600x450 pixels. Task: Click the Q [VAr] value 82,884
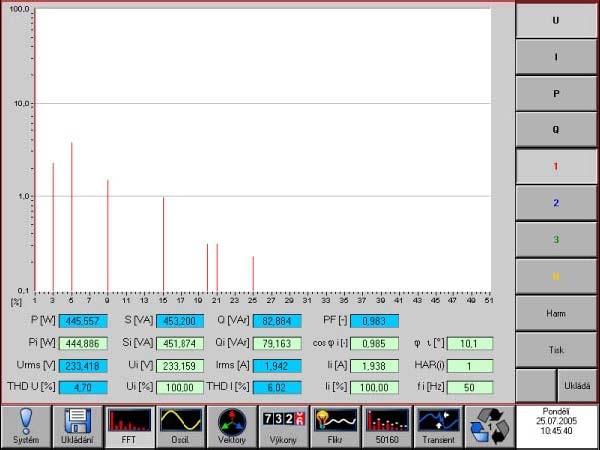point(277,321)
